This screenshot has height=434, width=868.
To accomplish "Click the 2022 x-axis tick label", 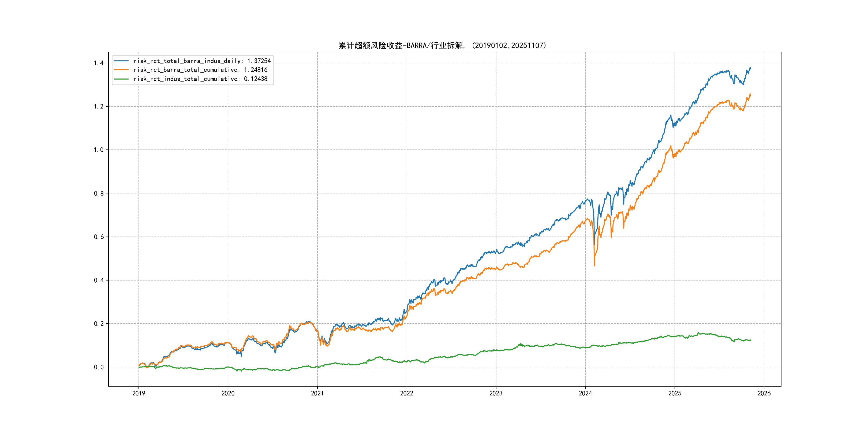I will [407, 393].
